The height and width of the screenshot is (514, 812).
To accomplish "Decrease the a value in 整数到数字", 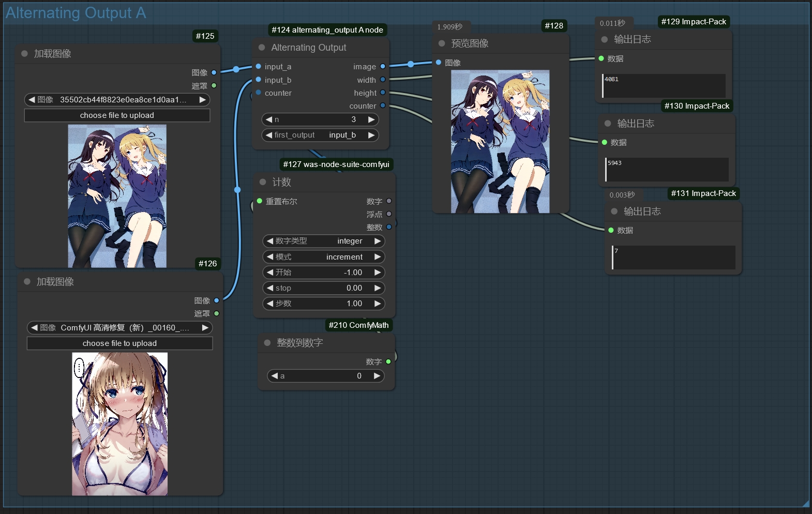I will click(x=275, y=376).
